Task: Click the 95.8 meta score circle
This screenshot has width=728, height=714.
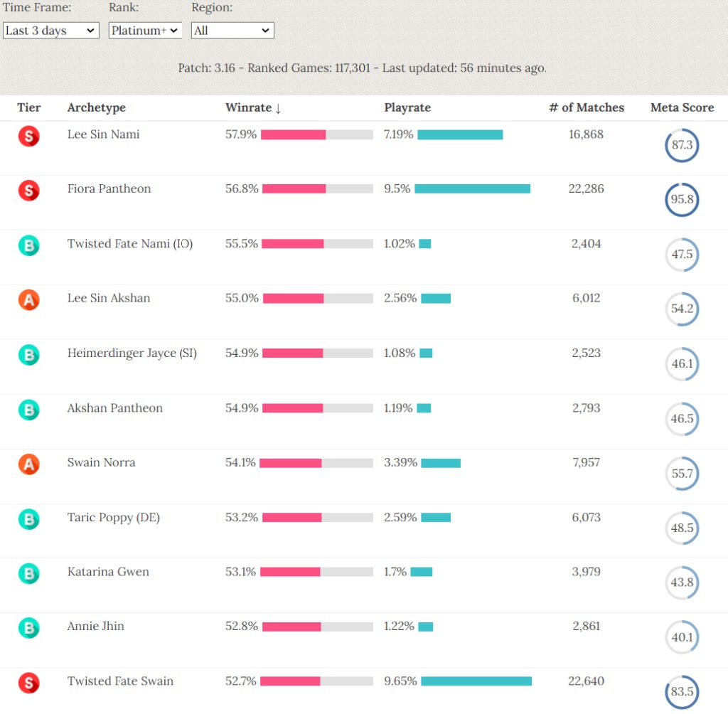Action: 682,199
